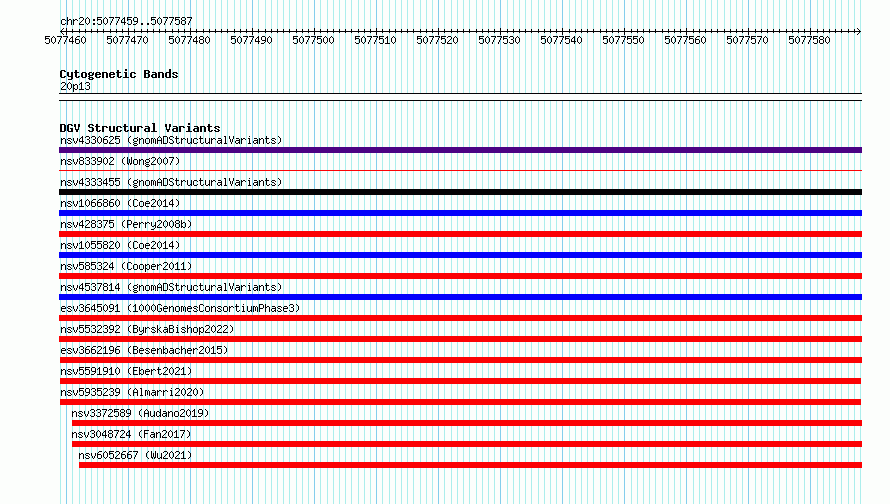Open the nsv833902 (Wong2007) label
This screenshot has width=890, height=504.
(x=120, y=161)
